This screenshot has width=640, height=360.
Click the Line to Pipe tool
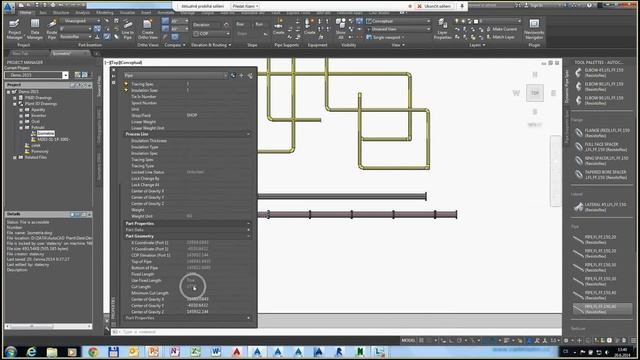point(127,29)
